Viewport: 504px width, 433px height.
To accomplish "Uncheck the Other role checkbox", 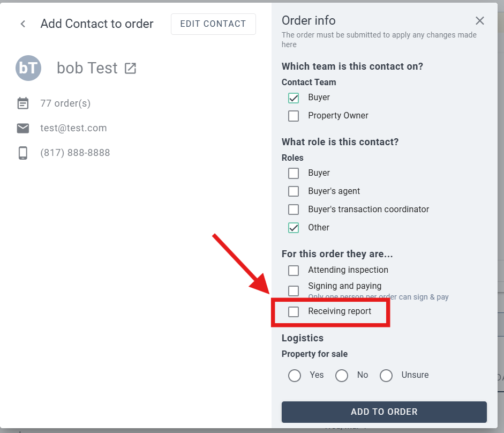I will [x=294, y=228].
